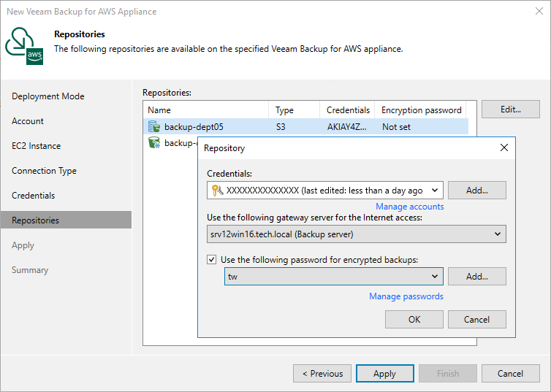Toggle the encrypted backups password checkbox
Viewport: 551px width, 392px height.
point(212,259)
